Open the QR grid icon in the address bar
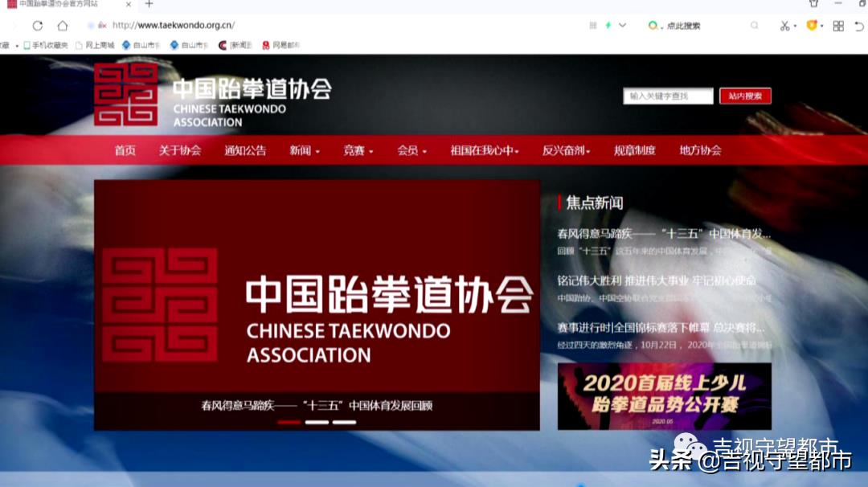 pyautogui.click(x=593, y=26)
